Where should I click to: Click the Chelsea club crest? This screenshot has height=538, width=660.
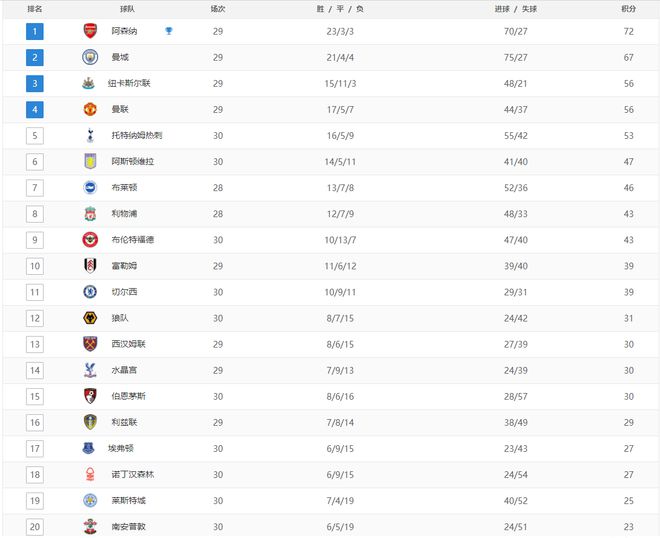[90, 292]
